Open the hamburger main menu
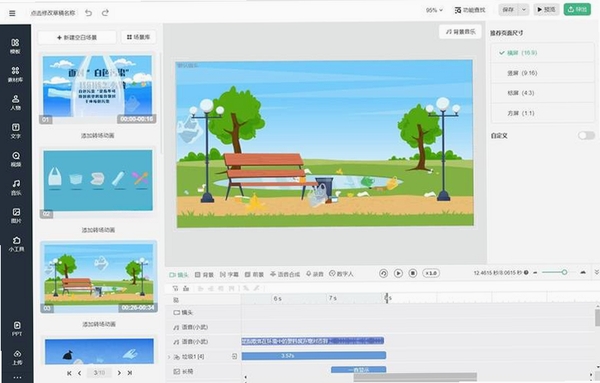The image size is (600, 383). coord(12,13)
